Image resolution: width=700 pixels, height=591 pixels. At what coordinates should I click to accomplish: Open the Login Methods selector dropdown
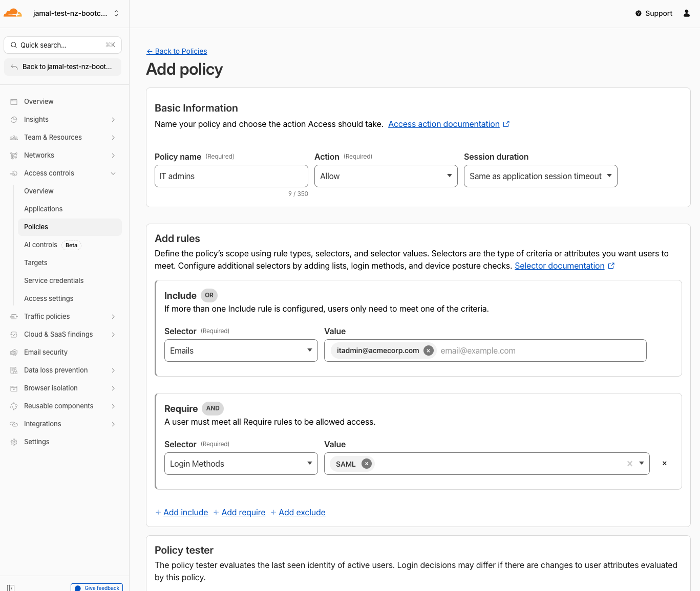point(241,464)
